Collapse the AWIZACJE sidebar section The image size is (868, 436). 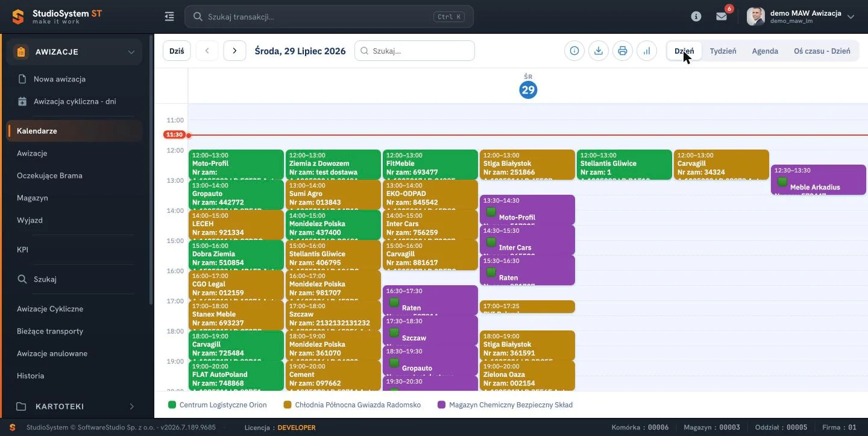pos(74,52)
